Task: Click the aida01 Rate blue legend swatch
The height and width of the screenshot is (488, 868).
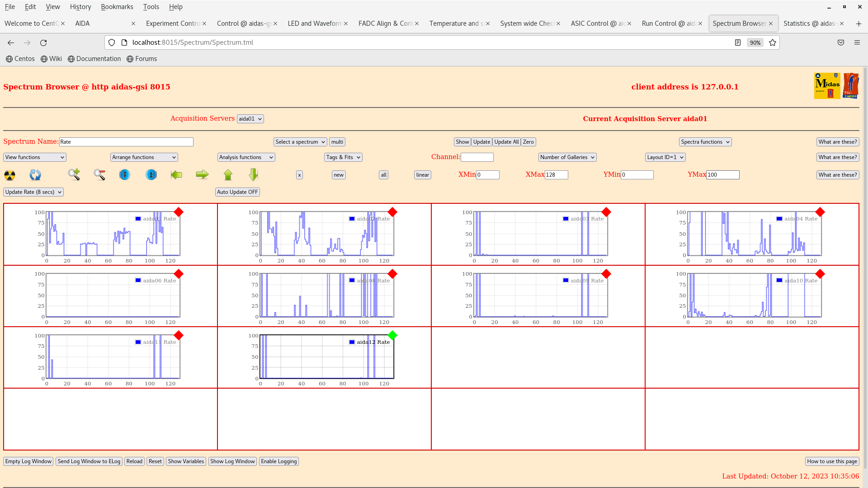Action: (138, 219)
